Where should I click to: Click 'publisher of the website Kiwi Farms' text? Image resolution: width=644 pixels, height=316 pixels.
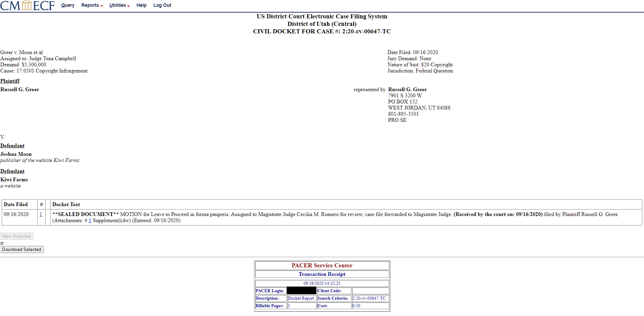point(40,160)
